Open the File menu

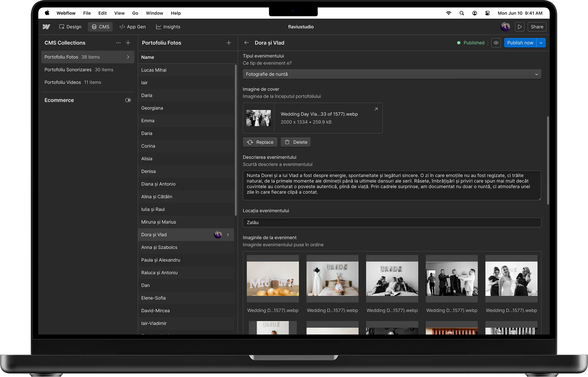coord(87,13)
